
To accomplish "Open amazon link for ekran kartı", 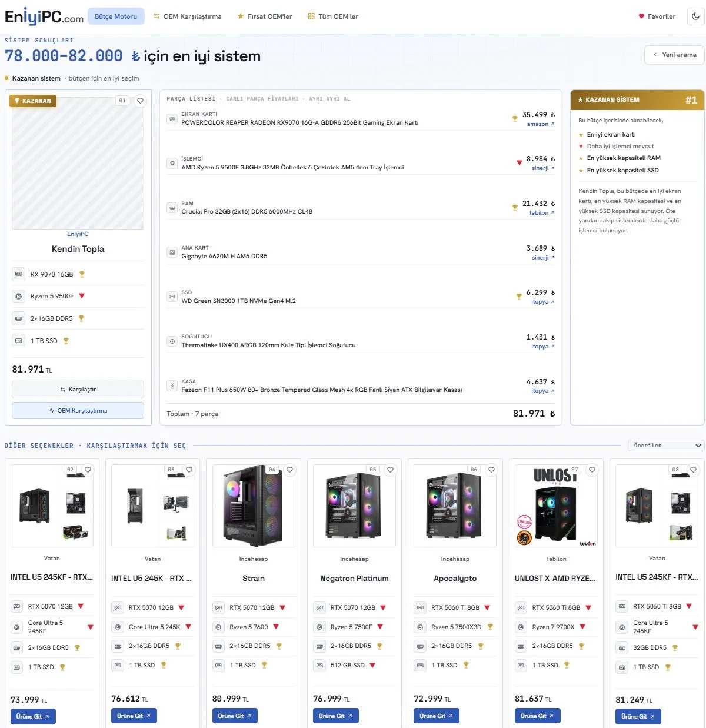I will point(540,124).
